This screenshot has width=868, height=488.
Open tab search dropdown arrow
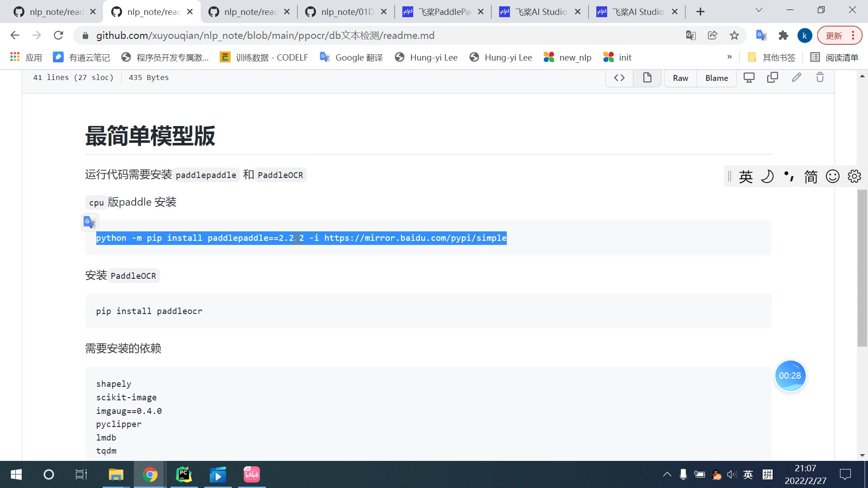click(759, 10)
